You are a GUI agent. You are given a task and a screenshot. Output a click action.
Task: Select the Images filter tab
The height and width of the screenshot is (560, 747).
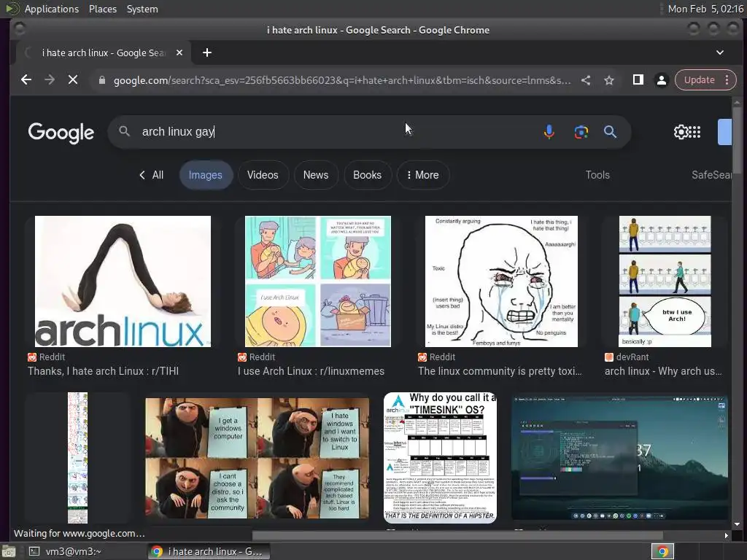point(205,175)
